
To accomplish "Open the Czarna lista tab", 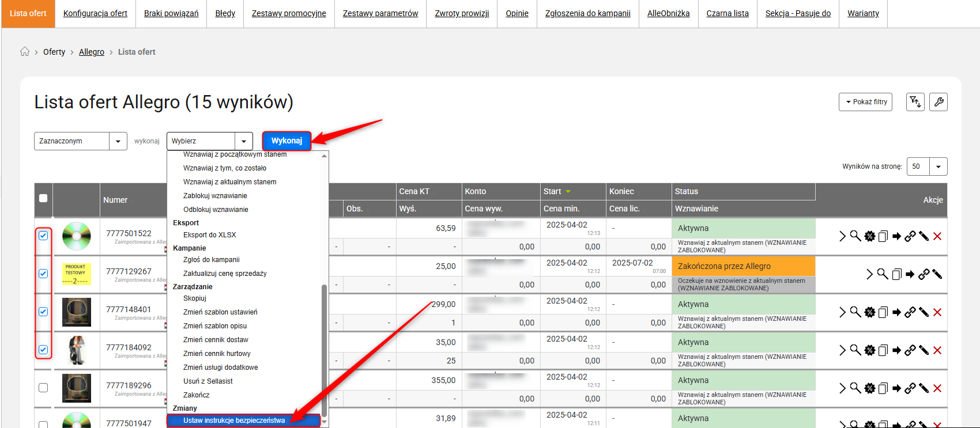I will coord(728,13).
